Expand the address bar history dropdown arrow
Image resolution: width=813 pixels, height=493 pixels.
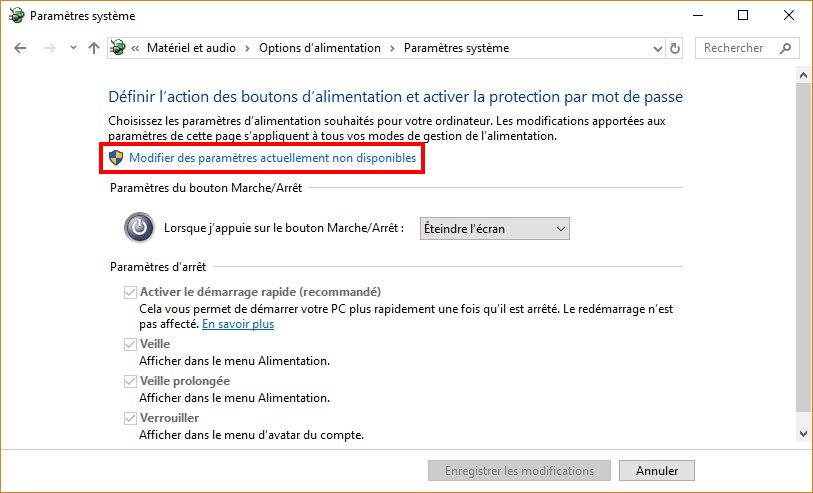[x=656, y=48]
